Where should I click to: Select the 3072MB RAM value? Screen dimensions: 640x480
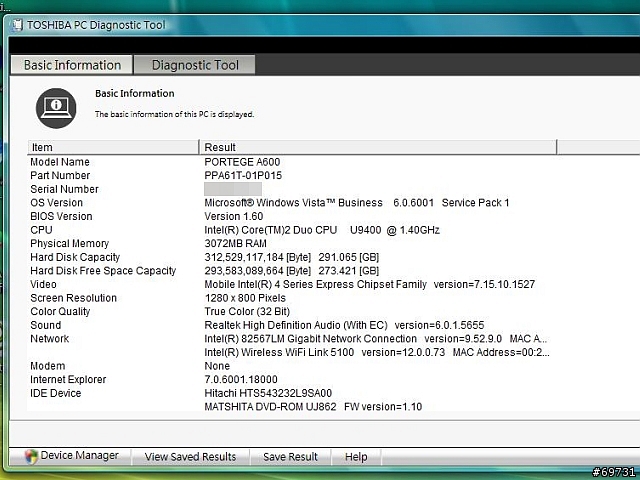[x=235, y=244]
